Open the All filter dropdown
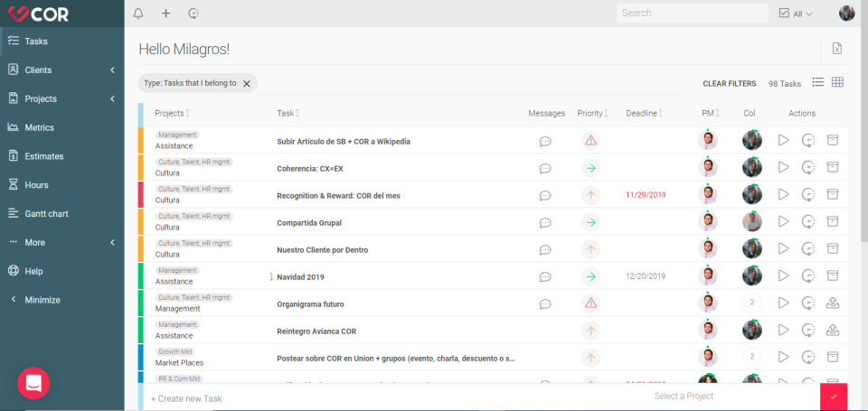The height and width of the screenshot is (411, 868). coord(796,14)
